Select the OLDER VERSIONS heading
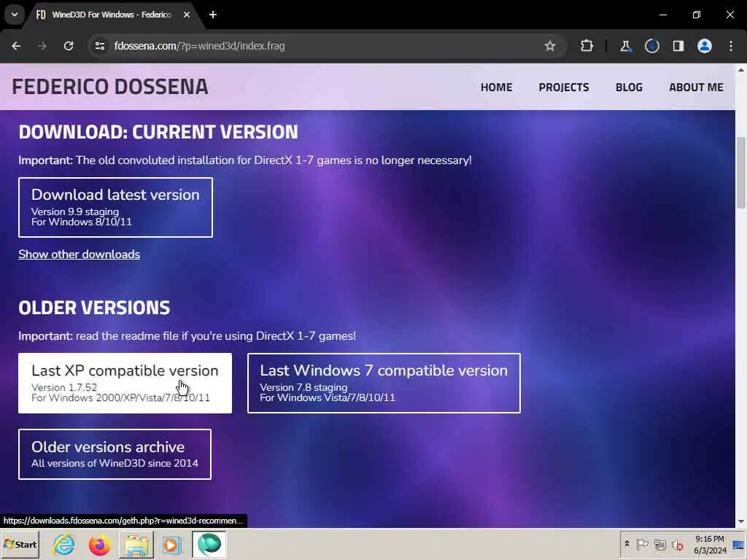The height and width of the screenshot is (560, 747). point(94,308)
